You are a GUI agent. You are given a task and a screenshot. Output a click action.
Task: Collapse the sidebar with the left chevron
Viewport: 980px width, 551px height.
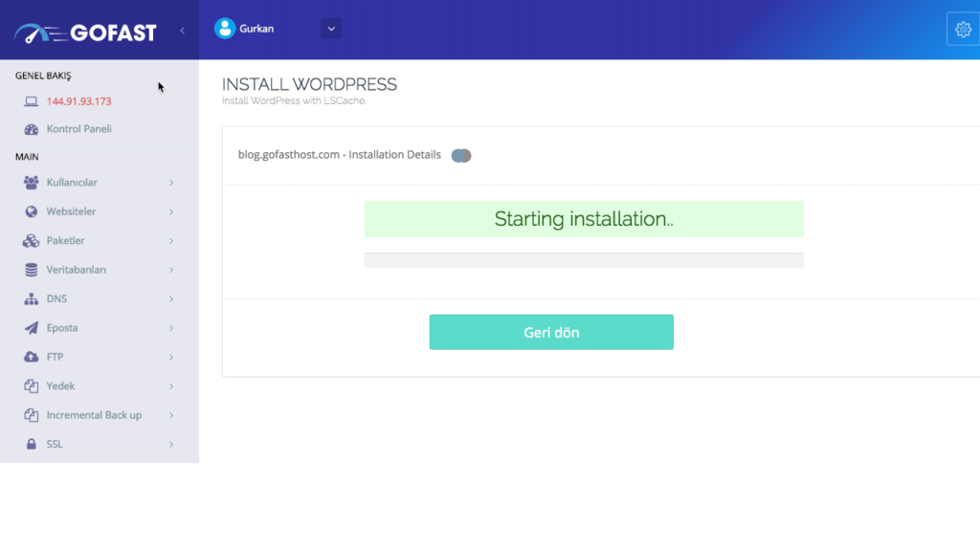point(182,31)
